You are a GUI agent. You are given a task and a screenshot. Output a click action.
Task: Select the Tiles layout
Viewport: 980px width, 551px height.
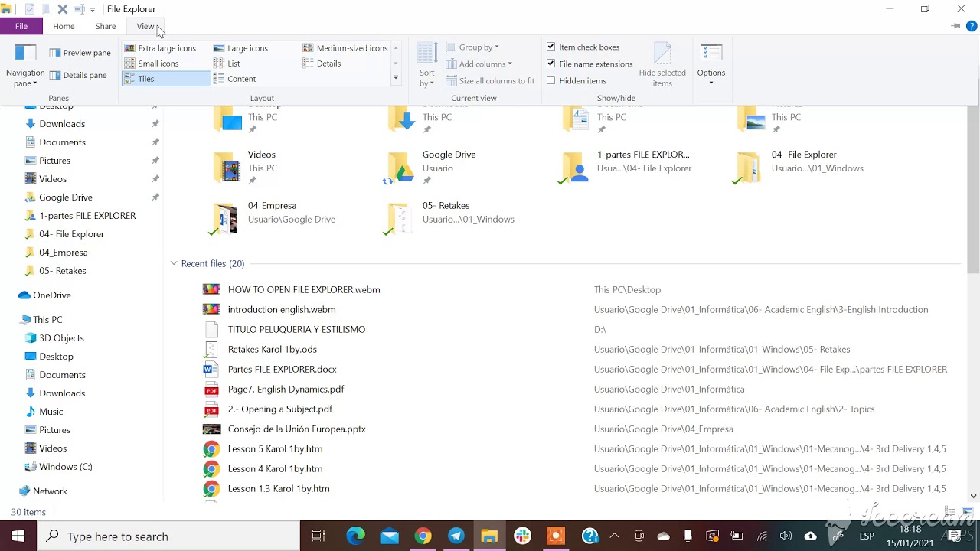(166, 79)
